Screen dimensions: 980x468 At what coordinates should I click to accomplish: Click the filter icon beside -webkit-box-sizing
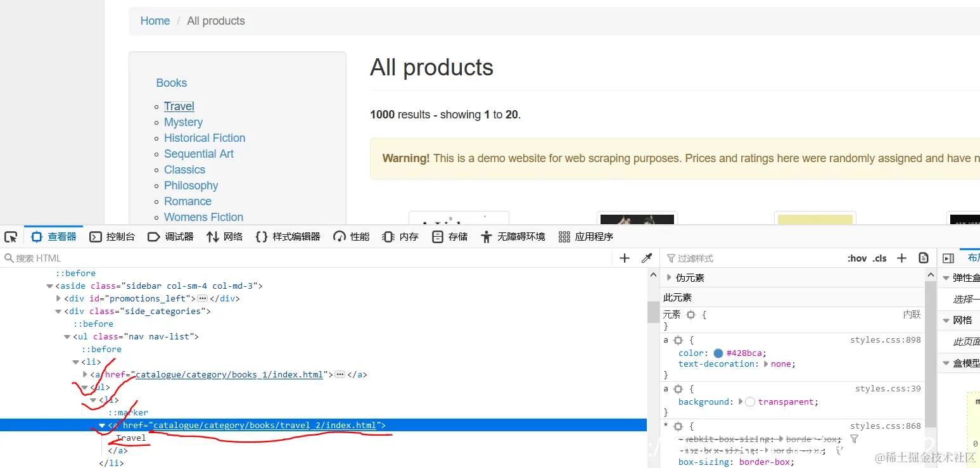(854, 439)
